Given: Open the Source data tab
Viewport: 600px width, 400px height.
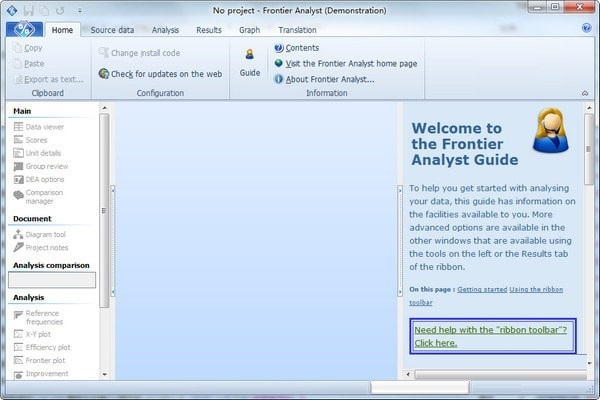Looking at the screenshot, I should click(112, 30).
